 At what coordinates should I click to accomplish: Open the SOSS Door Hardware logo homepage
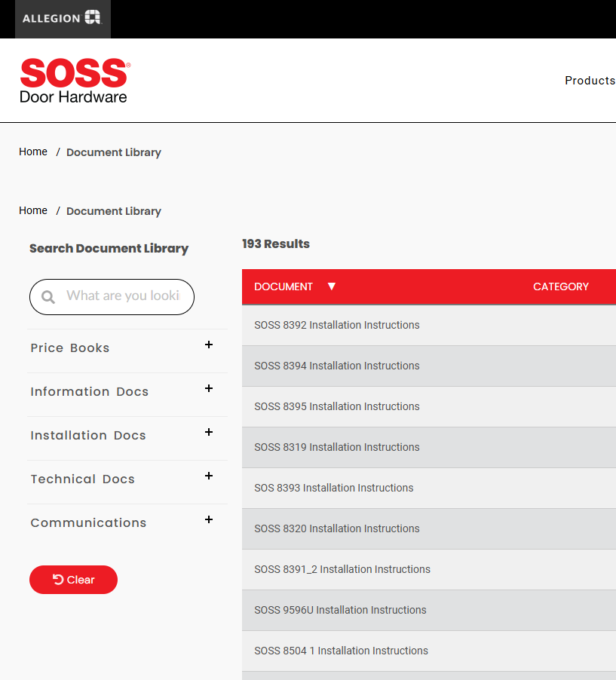coord(75,81)
